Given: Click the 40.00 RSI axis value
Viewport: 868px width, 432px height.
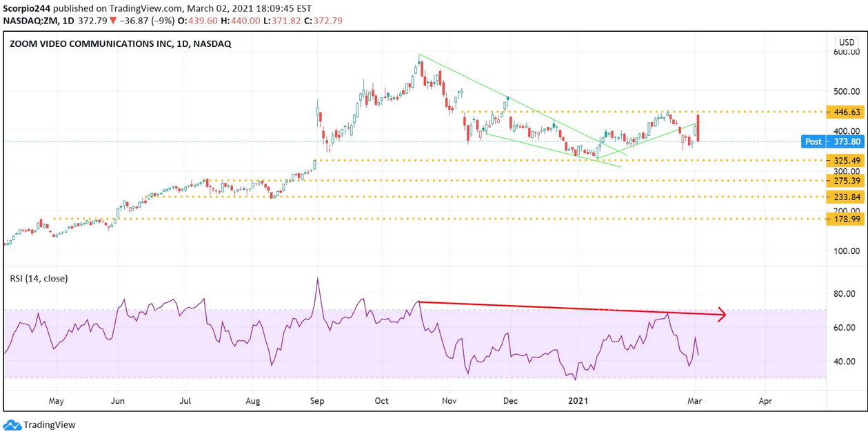Looking at the screenshot, I should point(845,361).
